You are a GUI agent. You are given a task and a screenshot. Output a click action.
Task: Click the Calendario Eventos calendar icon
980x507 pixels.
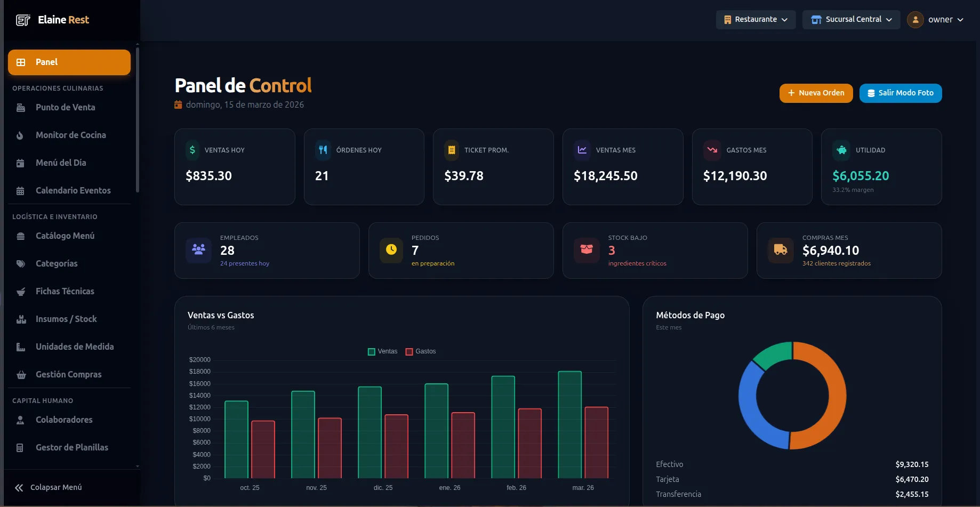[x=20, y=191]
